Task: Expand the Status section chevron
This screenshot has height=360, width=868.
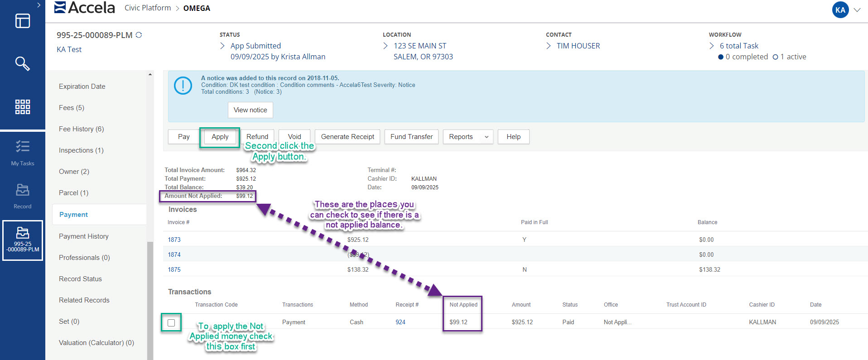Action: [222, 46]
